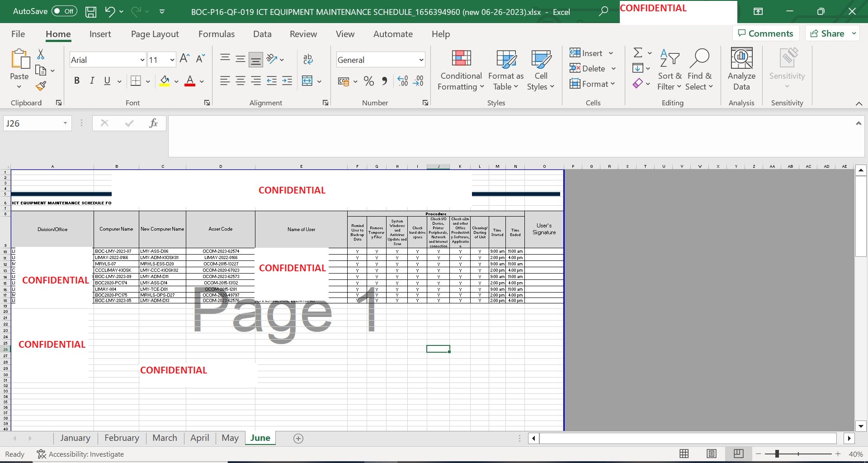This screenshot has height=463, width=868.
Task: Switch to Normal view icon
Action: point(684,454)
